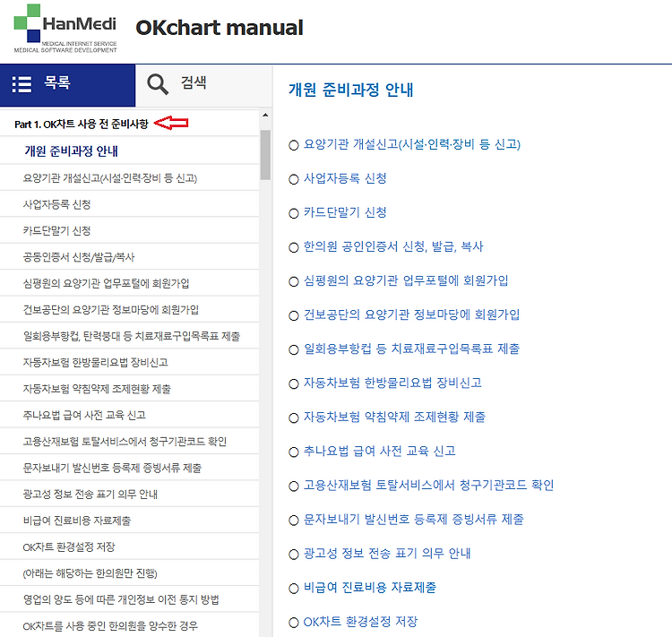Click the HanMedi logo
Image resolution: width=672 pixels, height=637 pixels.
click(x=65, y=29)
